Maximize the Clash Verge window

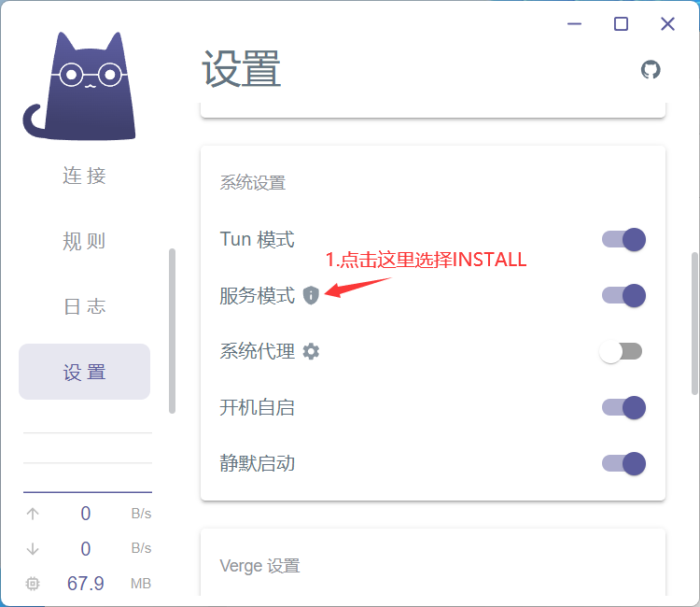[x=621, y=23]
